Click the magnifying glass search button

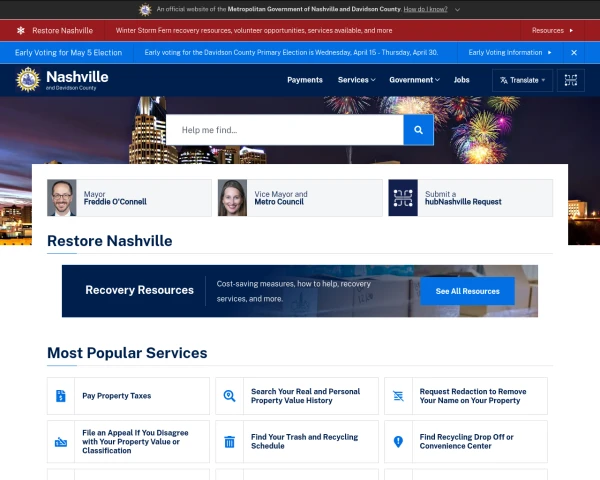[x=419, y=130]
